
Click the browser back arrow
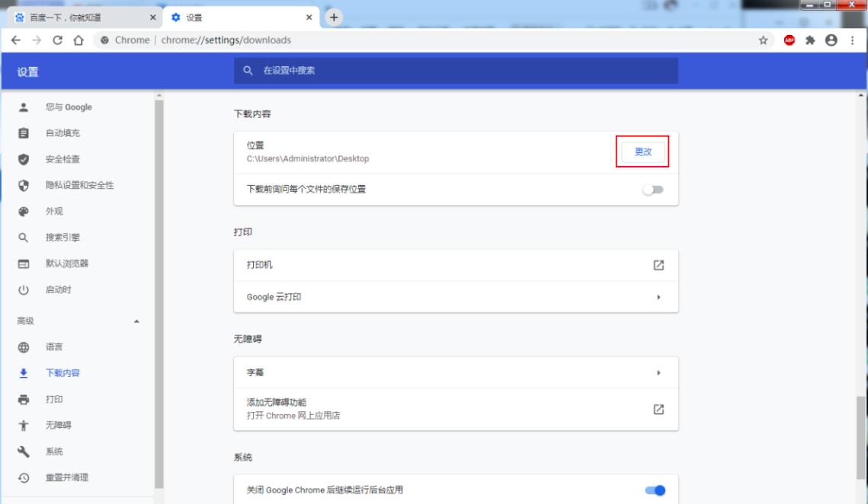[15, 40]
